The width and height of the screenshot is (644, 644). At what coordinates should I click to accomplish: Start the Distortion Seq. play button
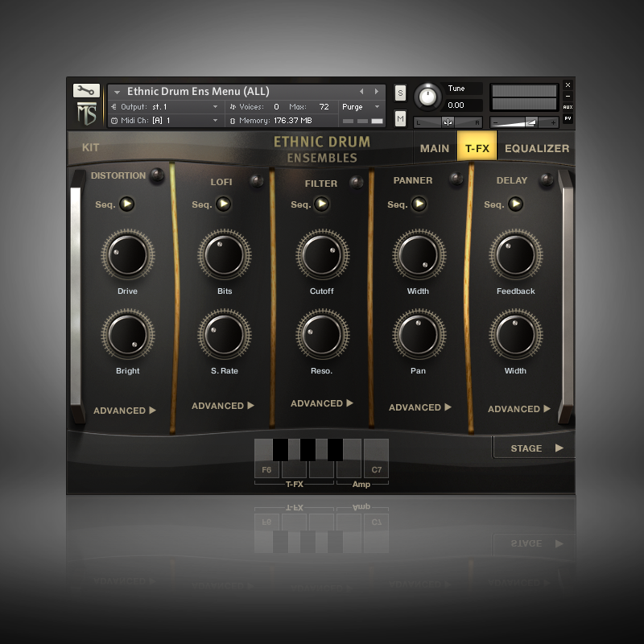coord(127,204)
